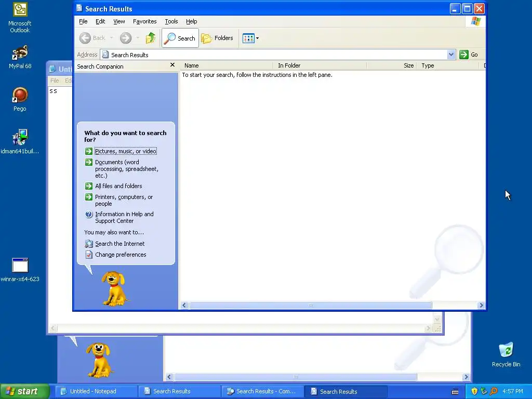Viewport: 532px width, 399px height.
Task: Click green arrow beside Printers, computers option
Action: click(88, 197)
